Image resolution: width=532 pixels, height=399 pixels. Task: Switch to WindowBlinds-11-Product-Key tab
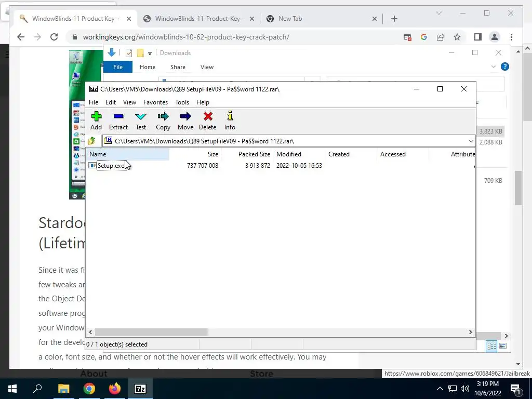198,19
